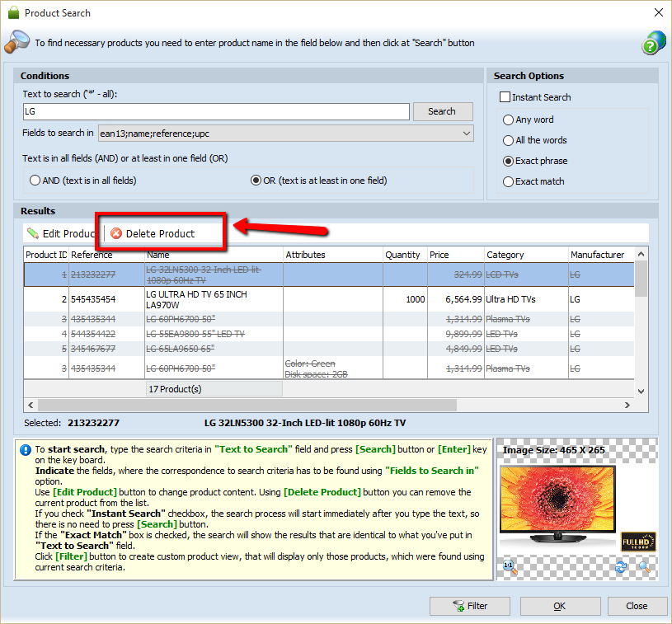Click the green Product Search title icon
The height and width of the screenshot is (624, 672).
(13, 13)
